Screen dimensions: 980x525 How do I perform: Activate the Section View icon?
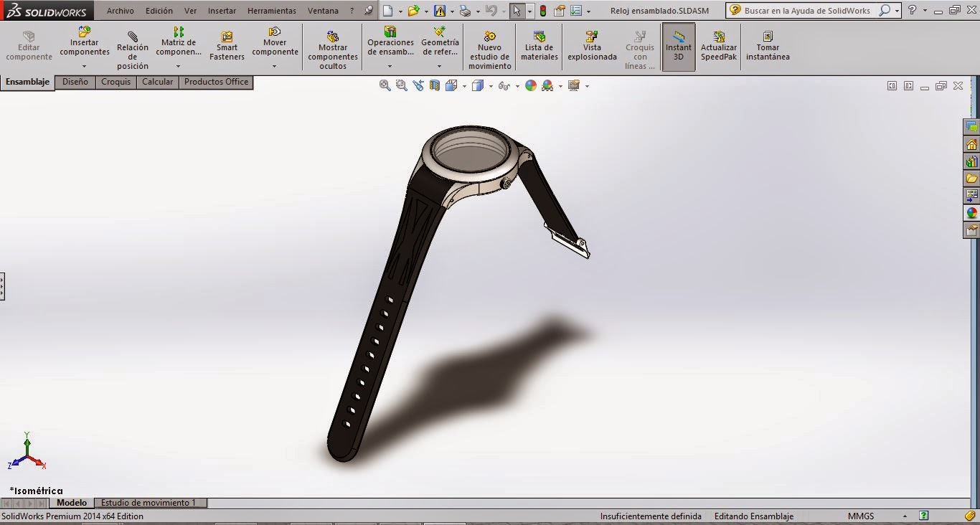(x=435, y=85)
